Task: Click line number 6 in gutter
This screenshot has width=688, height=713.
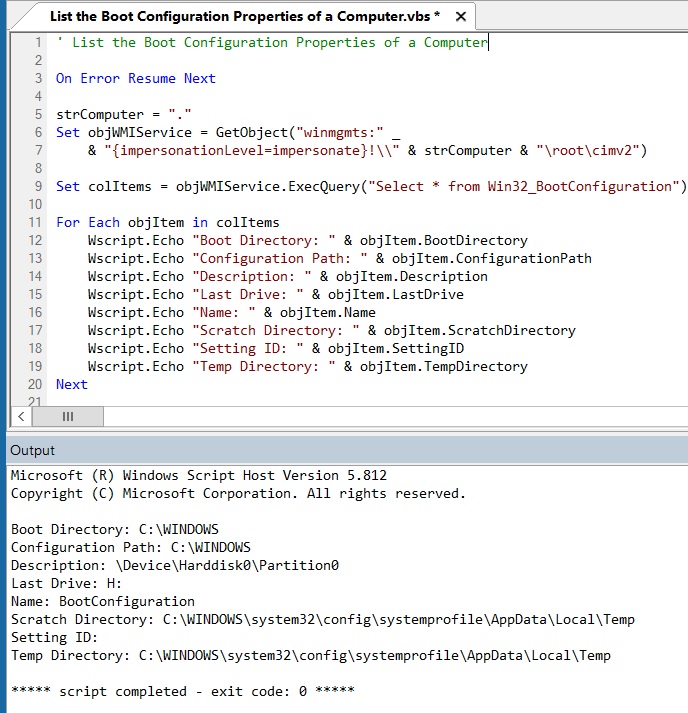Action: pyautogui.click(x=38, y=132)
